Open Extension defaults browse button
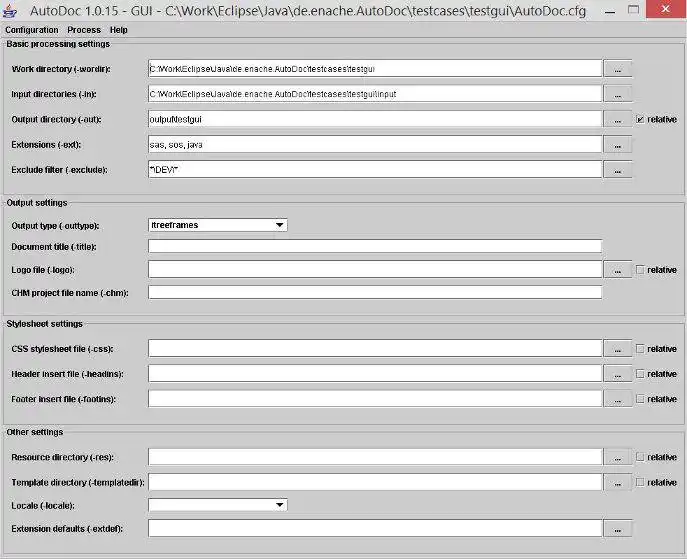This screenshot has width=687, height=559. click(x=617, y=529)
